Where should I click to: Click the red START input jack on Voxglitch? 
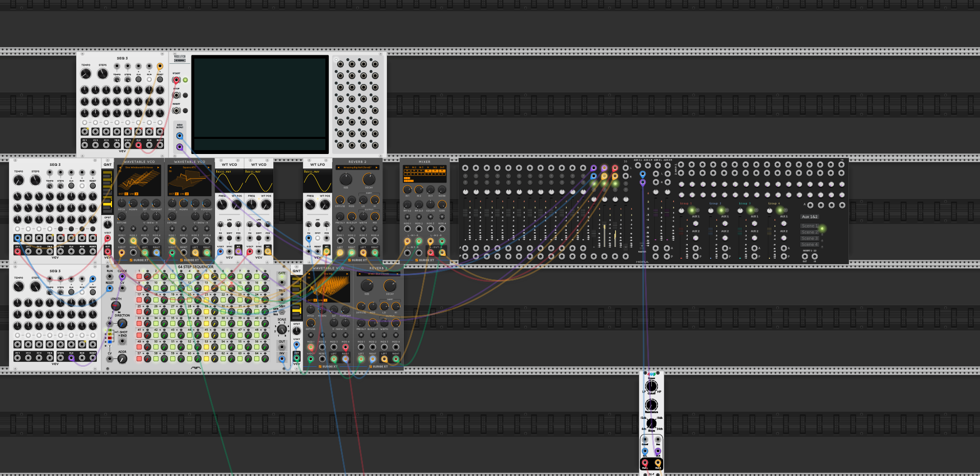[x=176, y=80]
